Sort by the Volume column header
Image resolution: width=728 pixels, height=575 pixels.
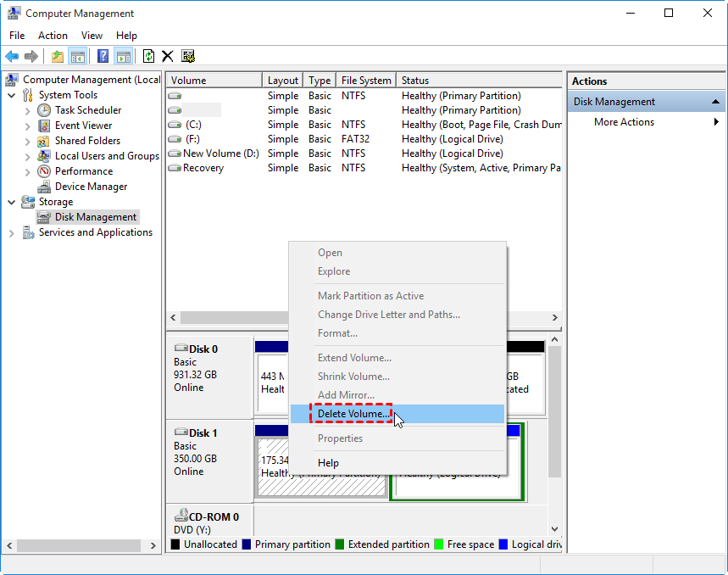point(214,81)
